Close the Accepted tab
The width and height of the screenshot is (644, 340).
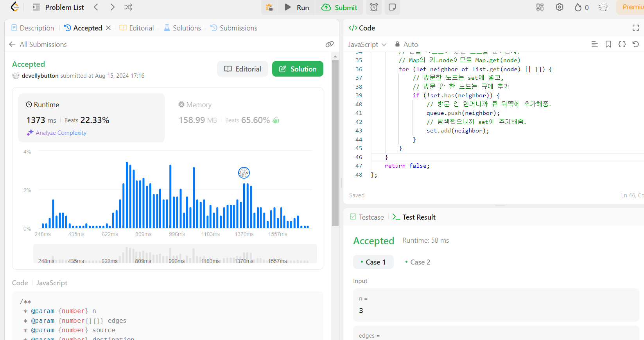click(108, 28)
